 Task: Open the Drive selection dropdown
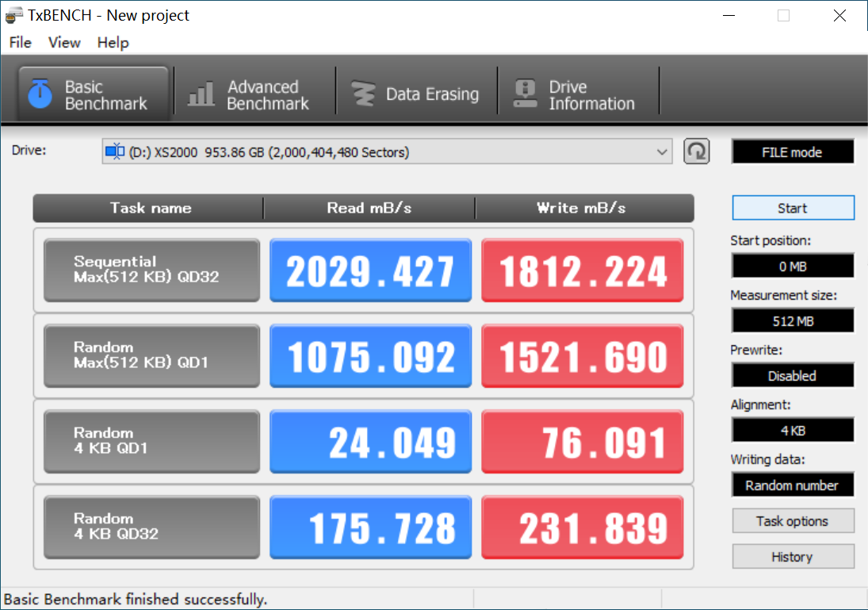[x=663, y=152]
